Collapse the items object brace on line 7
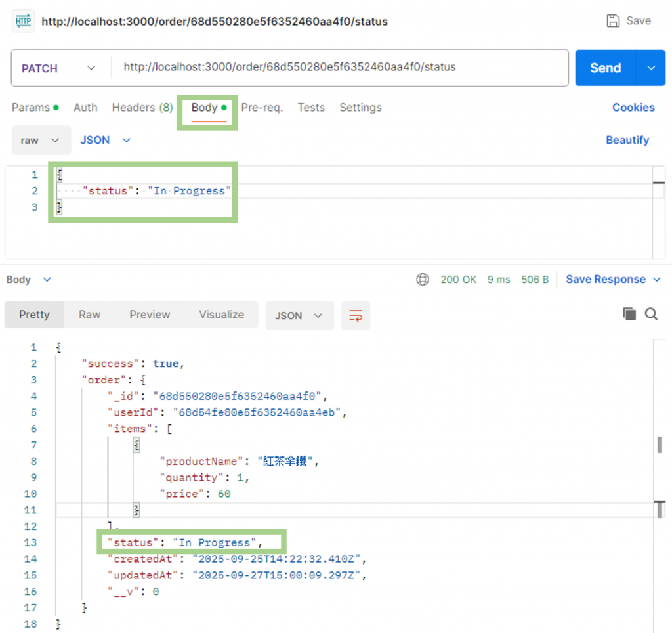This screenshot has height=633, width=672. coord(136,445)
